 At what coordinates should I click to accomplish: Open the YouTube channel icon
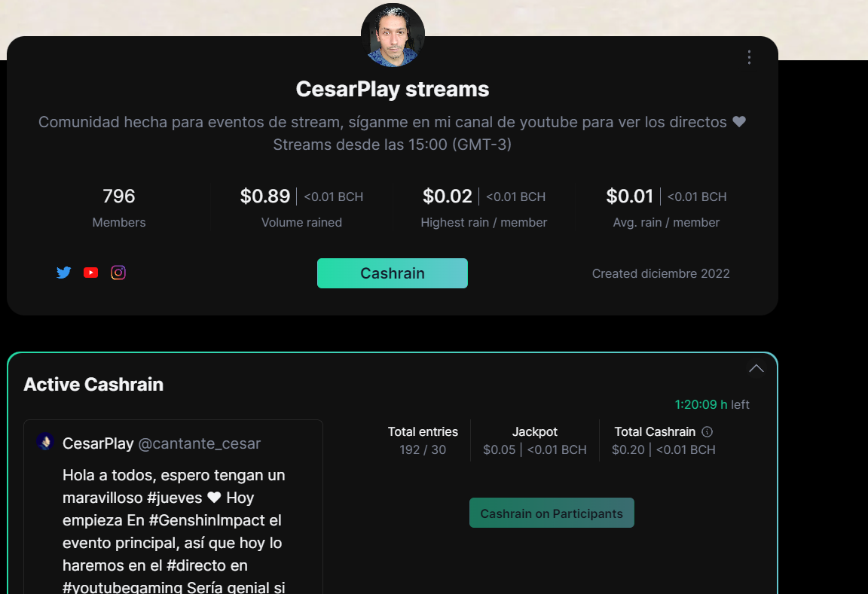[x=90, y=273]
